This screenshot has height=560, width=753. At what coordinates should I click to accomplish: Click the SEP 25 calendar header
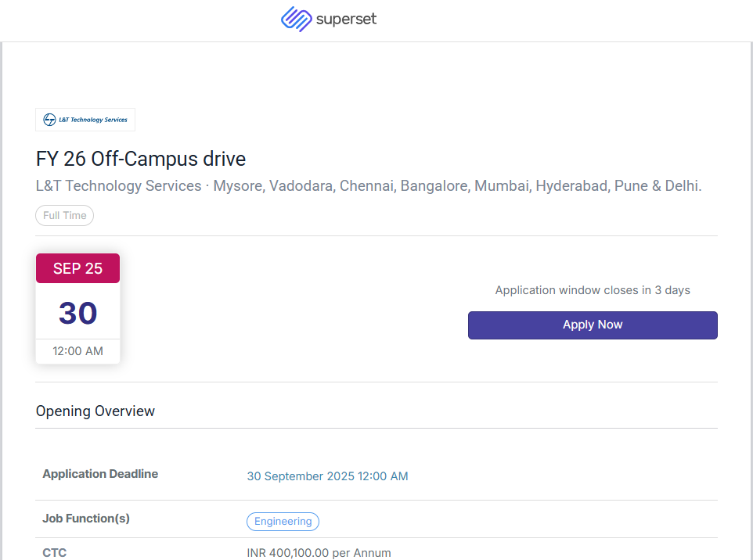point(77,268)
